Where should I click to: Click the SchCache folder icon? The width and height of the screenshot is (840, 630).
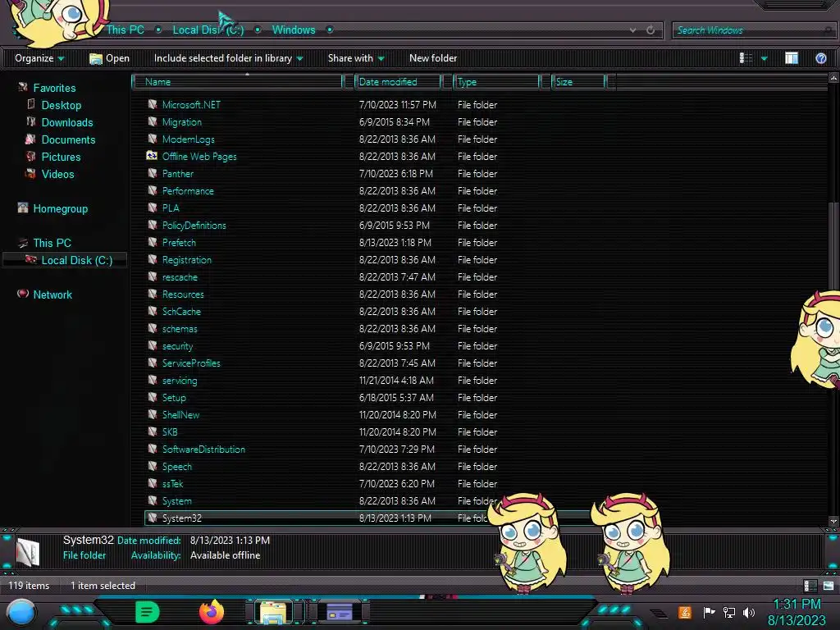[x=152, y=311]
